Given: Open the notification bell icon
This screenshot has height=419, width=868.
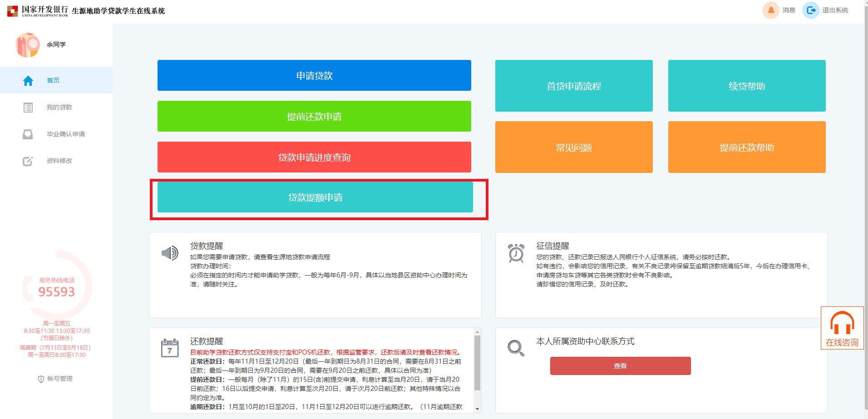Looking at the screenshot, I should (771, 10).
